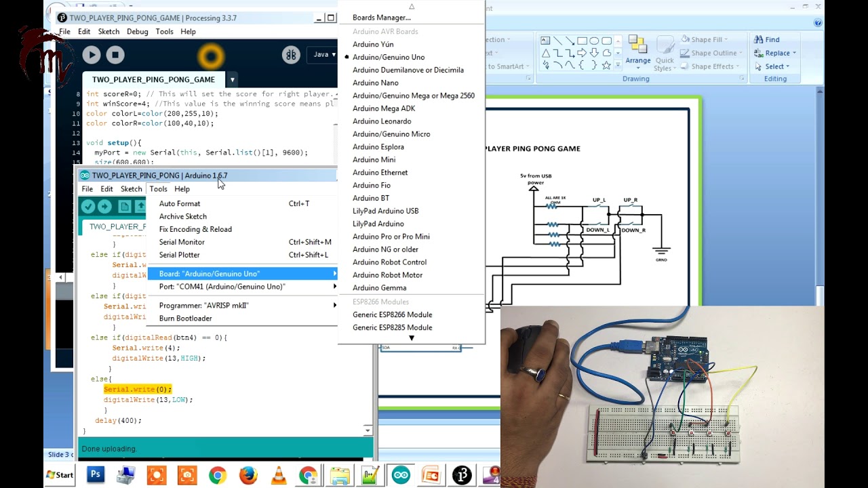Click the down arrow at the board list bottom
This screenshot has height=488, width=868.
(x=412, y=338)
